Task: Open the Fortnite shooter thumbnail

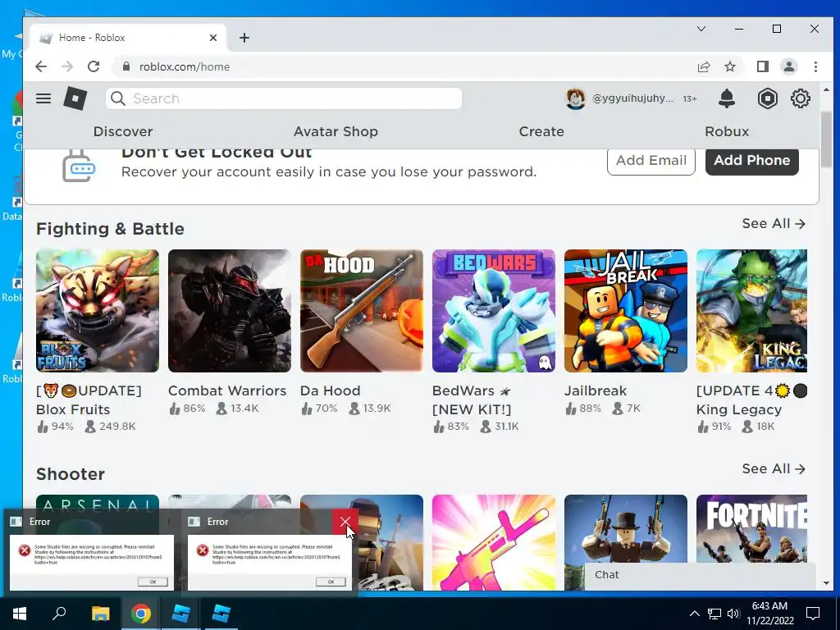Action: point(751,528)
